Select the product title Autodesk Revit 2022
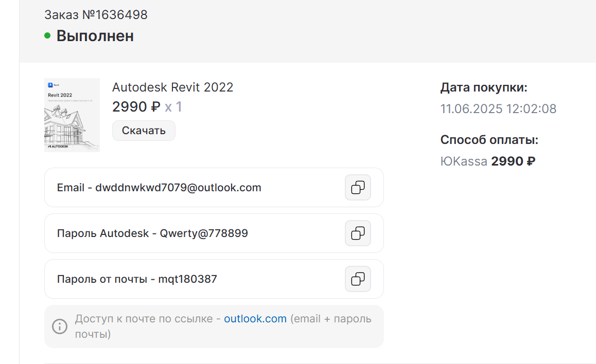596x364 pixels. click(x=172, y=87)
